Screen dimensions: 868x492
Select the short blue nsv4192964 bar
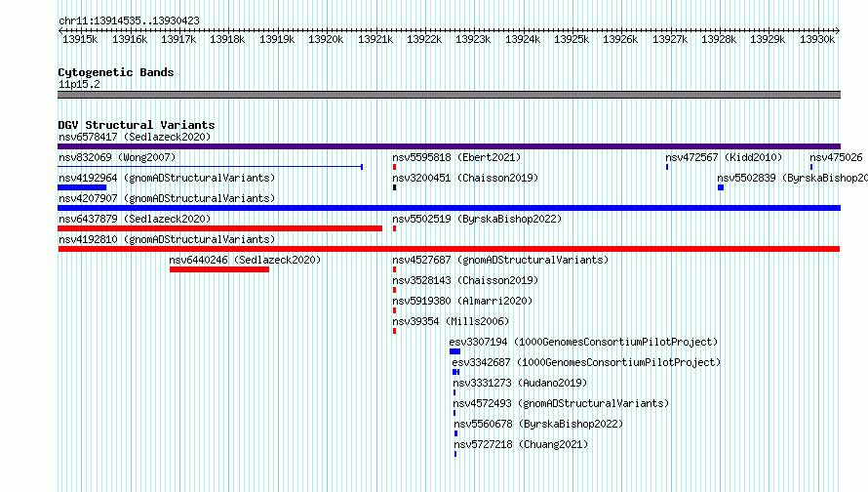coord(82,187)
